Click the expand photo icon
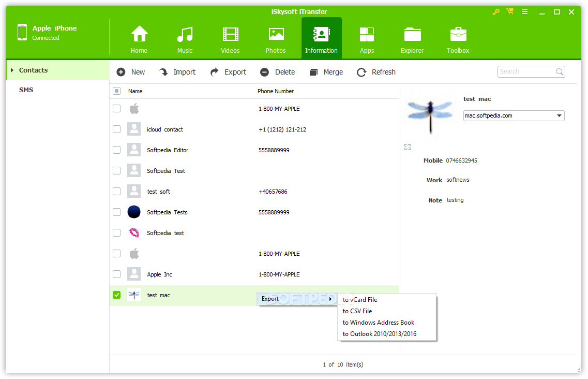This screenshot has height=379, width=588. [408, 147]
